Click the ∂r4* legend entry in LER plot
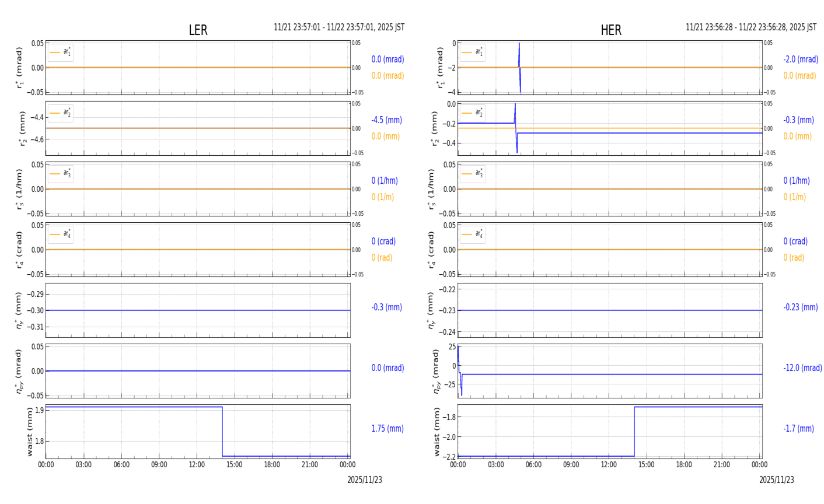Image resolution: width=824 pixels, height=504 pixels. 61,235
